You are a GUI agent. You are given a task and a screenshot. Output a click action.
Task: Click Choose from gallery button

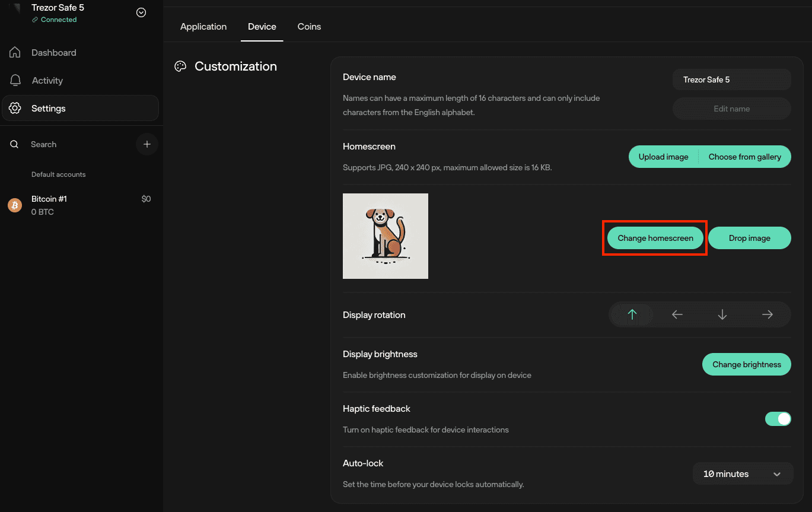[744, 157]
